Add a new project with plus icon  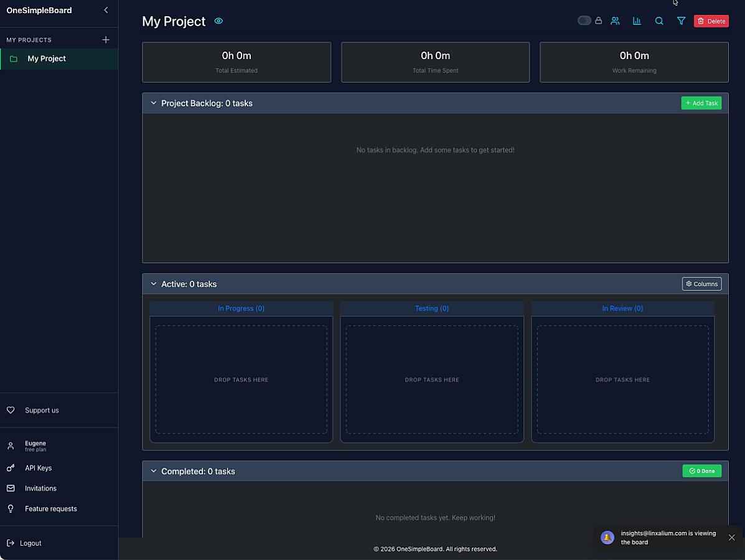click(106, 40)
